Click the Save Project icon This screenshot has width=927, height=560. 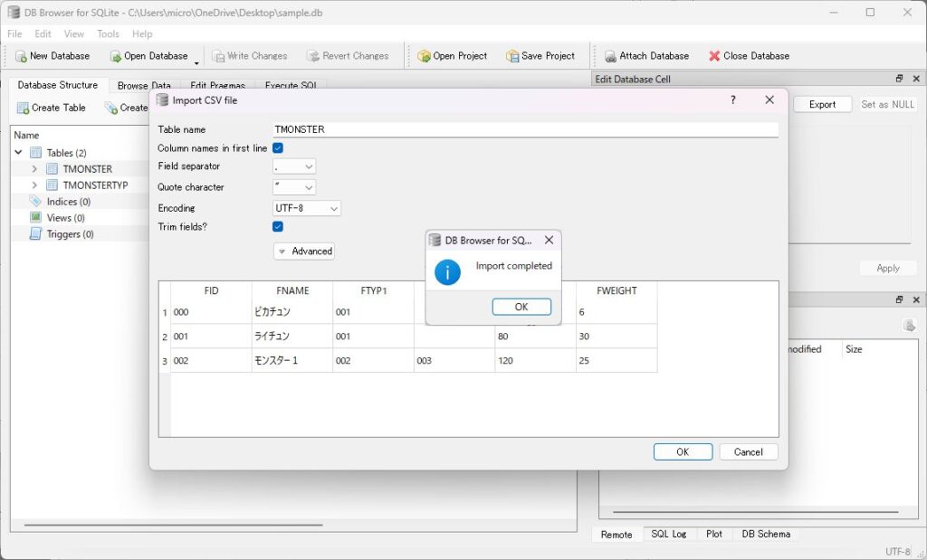[x=512, y=56]
